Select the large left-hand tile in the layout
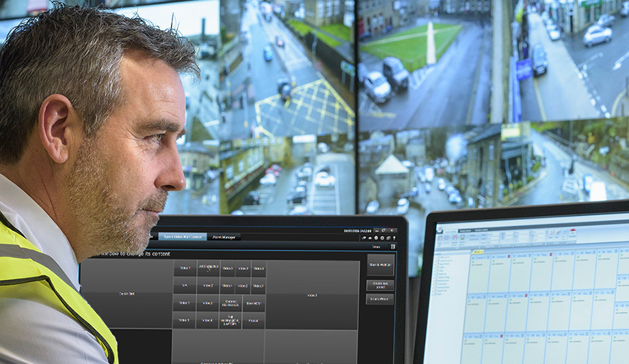The height and width of the screenshot is (364, 629). tap(126, 294)
